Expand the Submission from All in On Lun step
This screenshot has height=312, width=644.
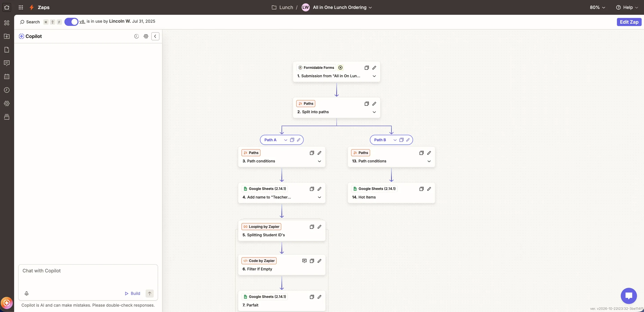tap(374, 76)
